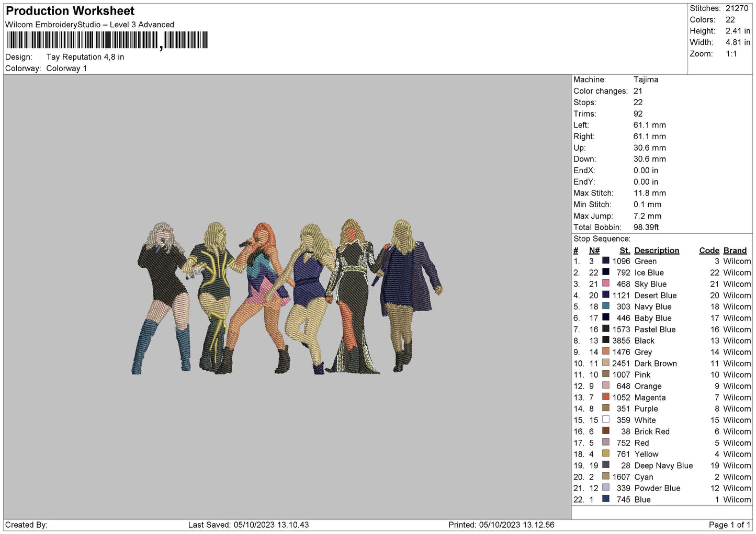Image resolution: width=756 pixels, height=534 pixels.
Task: Click the swatch in the last Blue row
Action: [x=605, y=498]
